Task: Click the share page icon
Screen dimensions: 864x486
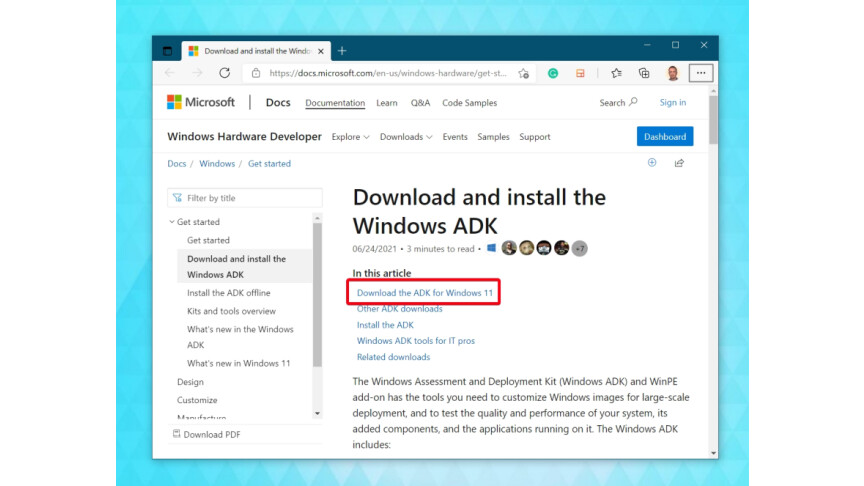Action: click(x=679, y=163)
